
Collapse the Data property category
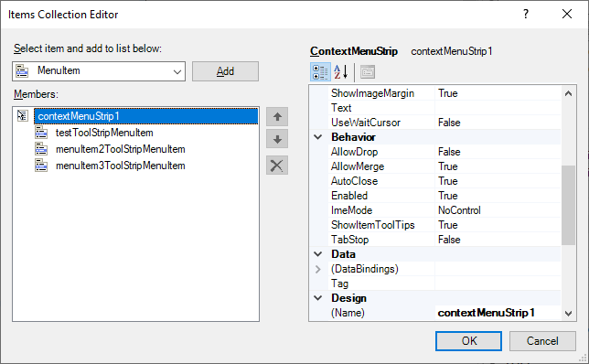(x=317, y=254)
